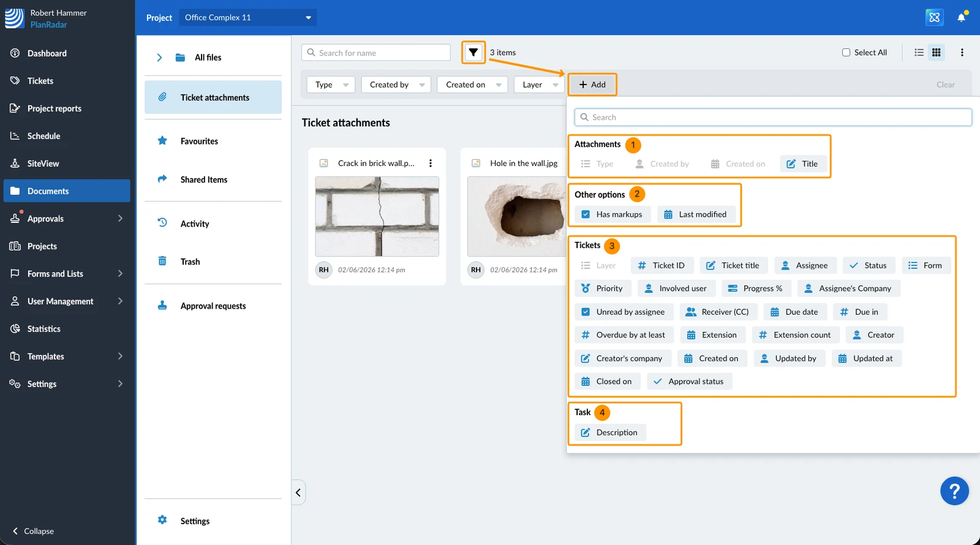The width and height of the screenshot is (980, 545).
Task: Open Activity in the file panel
Action: click(213, 224)
